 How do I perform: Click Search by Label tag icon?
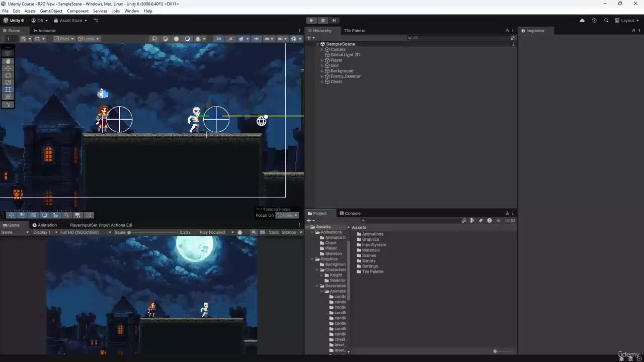click(x=480, y=220)
